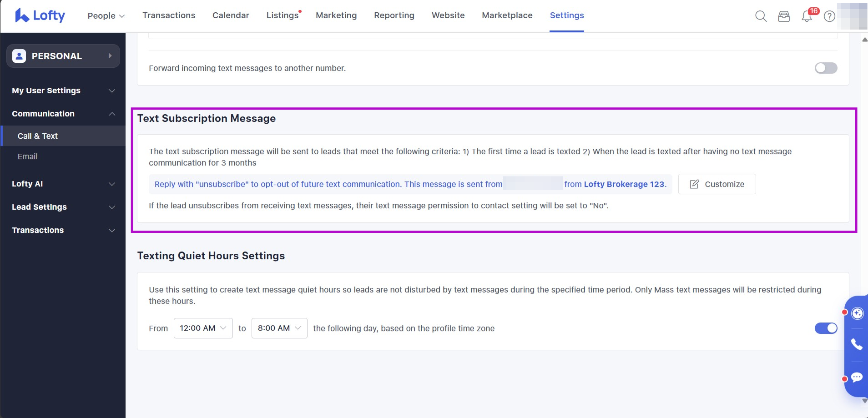Open the AI assistant floating icon
868x418 pixels.
(857, 313)
